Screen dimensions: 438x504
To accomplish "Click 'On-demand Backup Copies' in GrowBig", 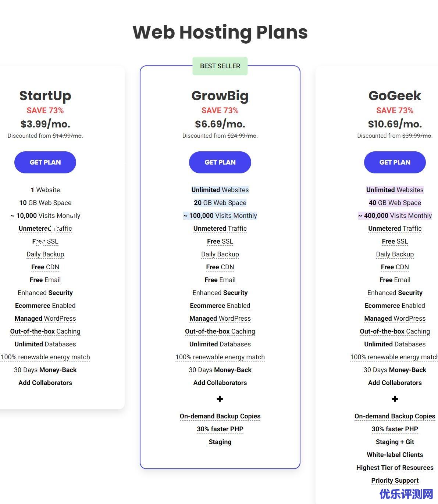I will pyautogui.click(x=220, y=416).
